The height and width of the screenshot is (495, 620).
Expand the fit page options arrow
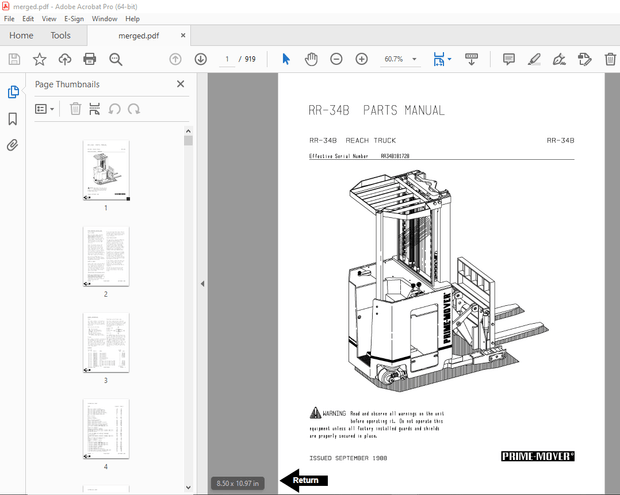click(450, 59)
